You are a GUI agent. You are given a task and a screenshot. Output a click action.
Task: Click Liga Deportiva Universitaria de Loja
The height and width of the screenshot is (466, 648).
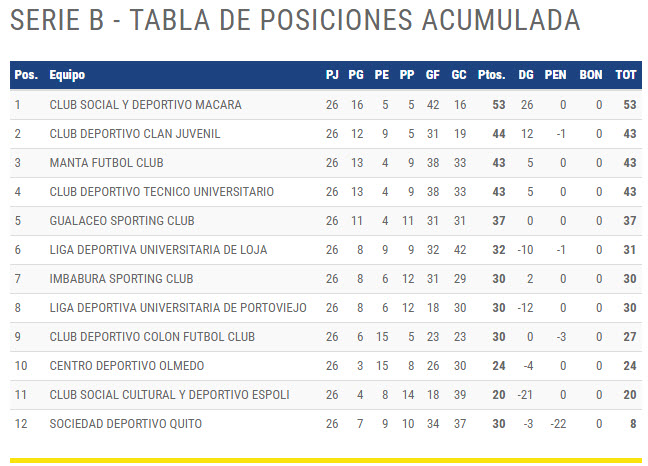pos(158,250)
